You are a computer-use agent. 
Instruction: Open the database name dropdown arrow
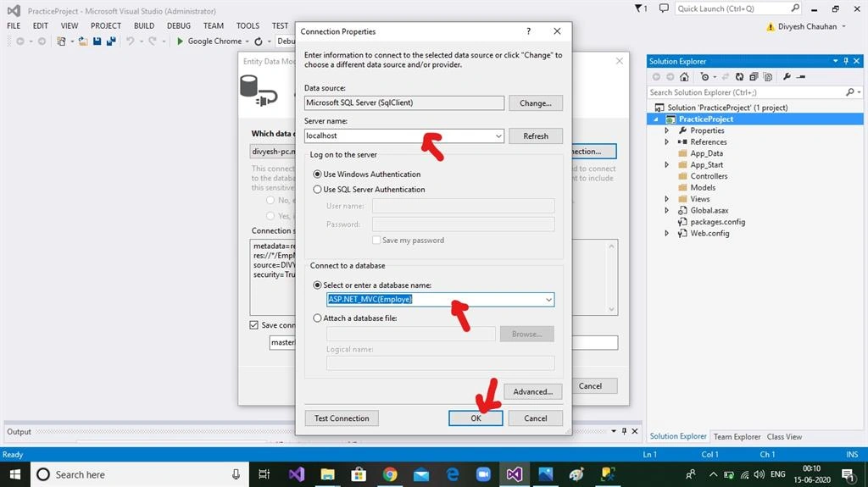tap(548, 299)
